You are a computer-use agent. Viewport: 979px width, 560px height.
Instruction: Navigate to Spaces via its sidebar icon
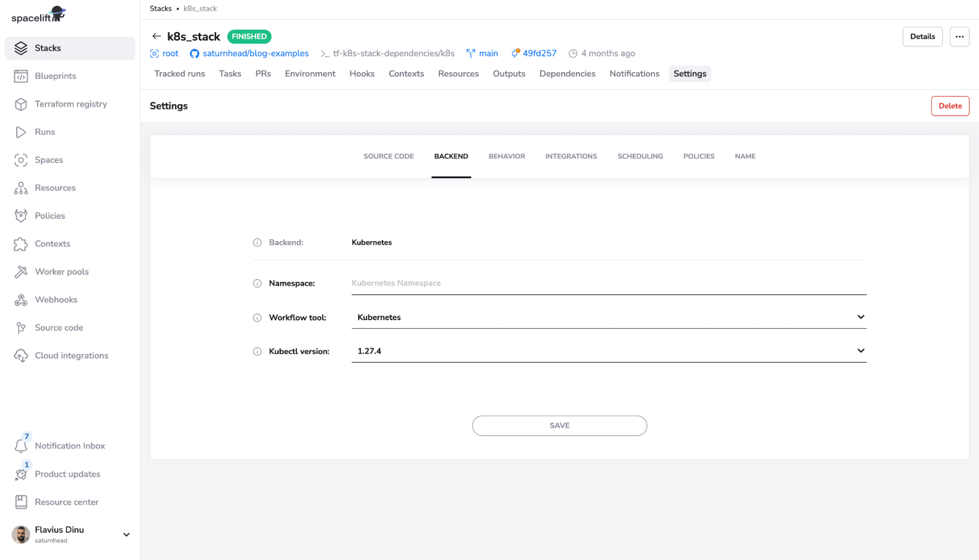21,160
